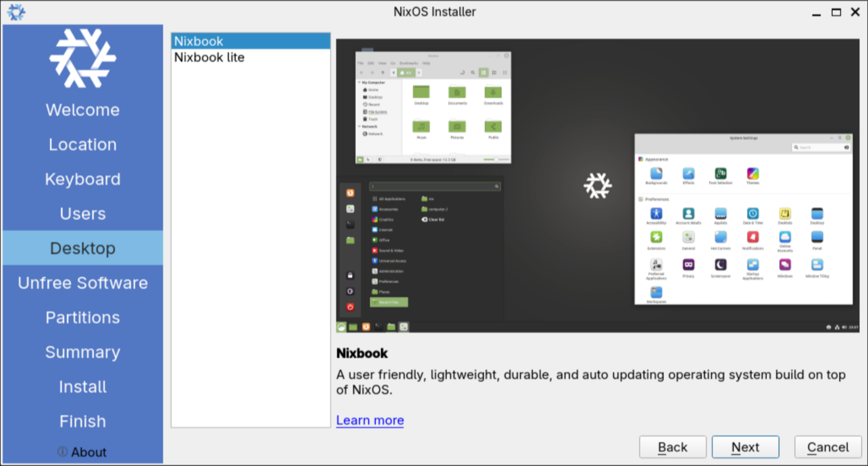View the Summary step
868x466 pixels.
82,352
